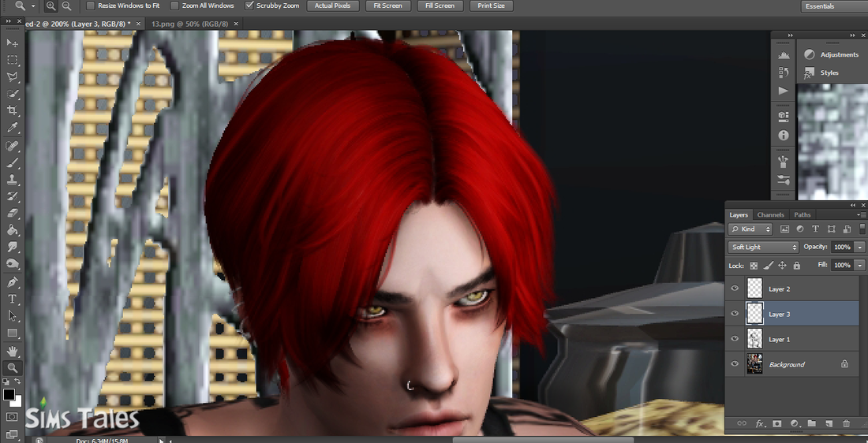868x443 pixels.
Task: Click the Zoom In magnifier in options bar
Action: [51, 6]
